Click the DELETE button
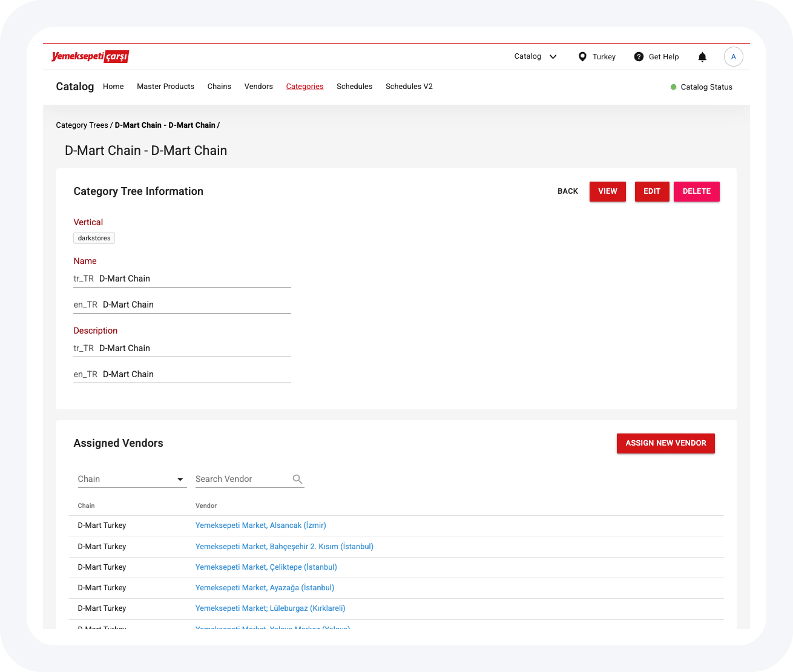Viewport: 793px width, 672px height. tap(697, 191)
